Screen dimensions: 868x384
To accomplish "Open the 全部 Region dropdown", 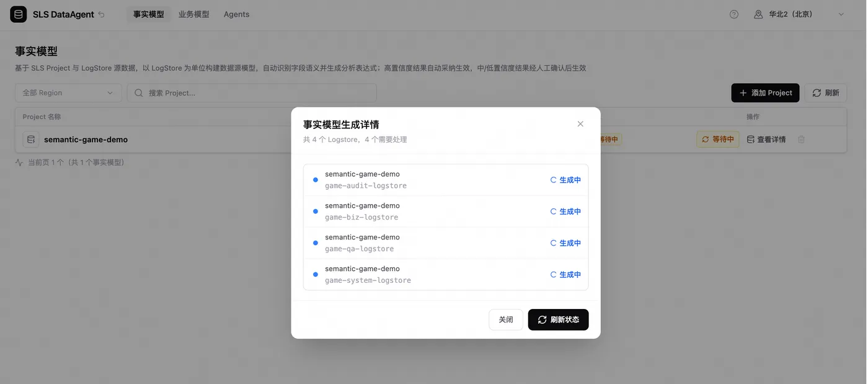I will tap(68, 93).
